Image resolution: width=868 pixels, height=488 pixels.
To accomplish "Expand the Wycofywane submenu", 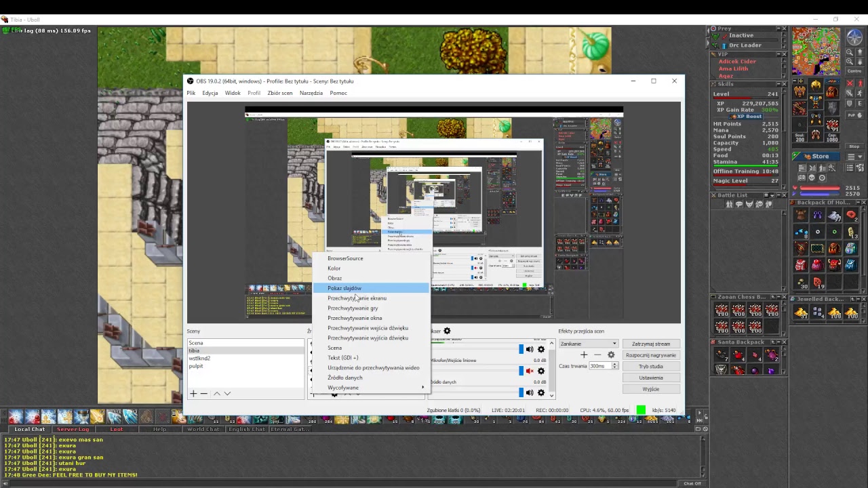I will (x=371, y=388).
